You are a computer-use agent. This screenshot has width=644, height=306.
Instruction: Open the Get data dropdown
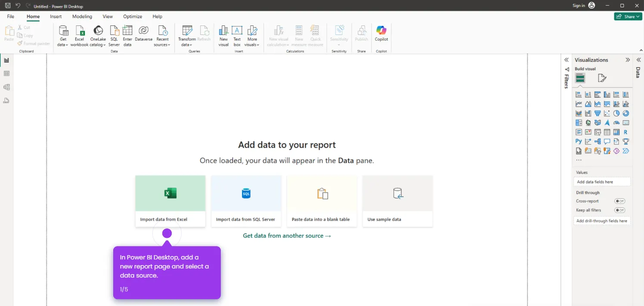(x=63, y=36)
